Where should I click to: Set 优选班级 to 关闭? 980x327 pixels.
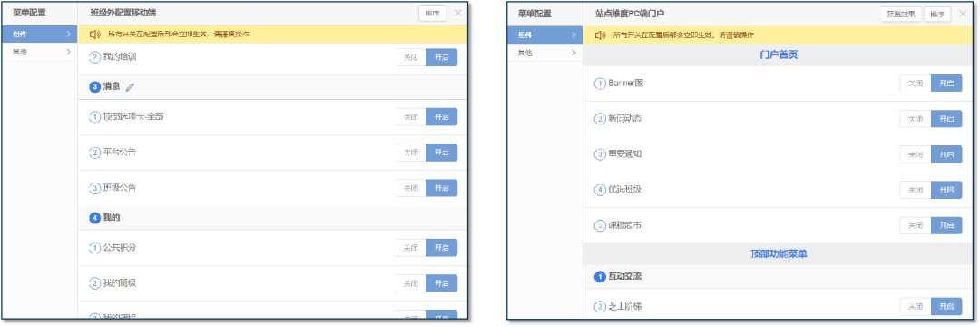[x=916, y=190]
